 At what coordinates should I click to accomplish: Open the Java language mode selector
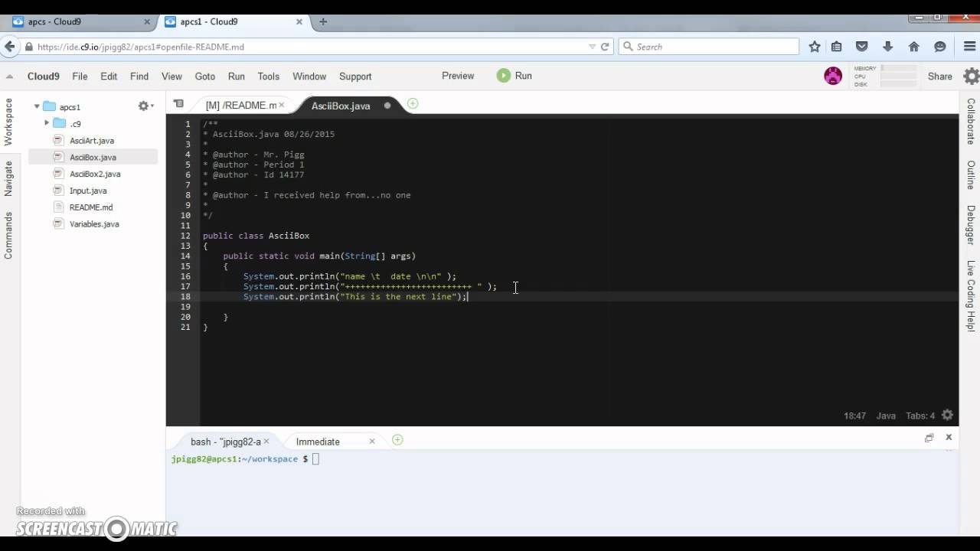coord(886,416)
